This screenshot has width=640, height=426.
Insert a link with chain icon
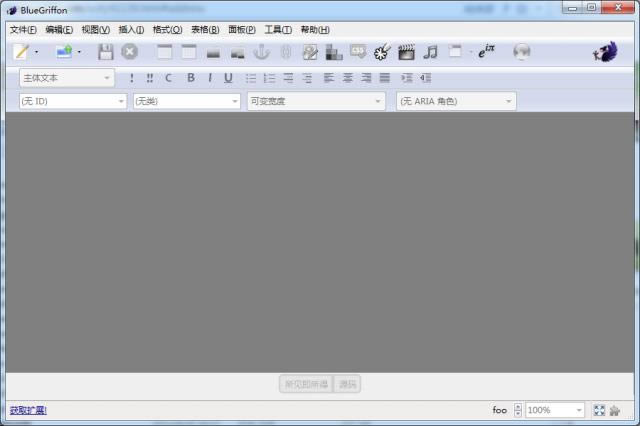click(286, 52)
